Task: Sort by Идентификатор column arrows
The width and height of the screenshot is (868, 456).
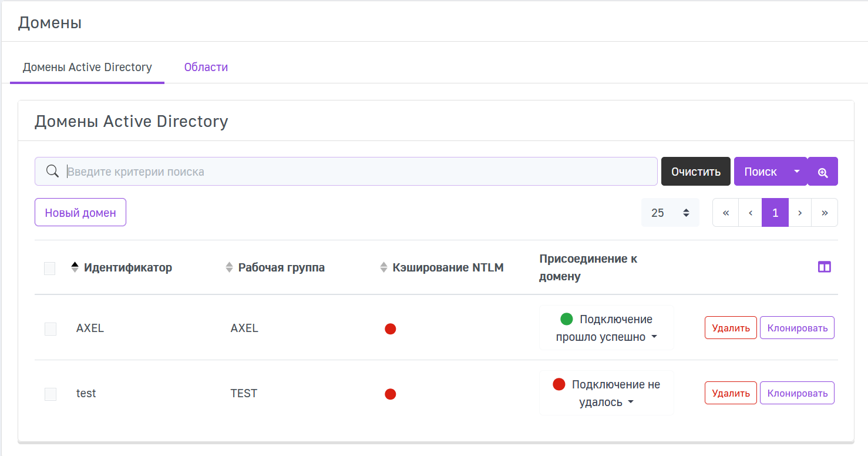Action: [x=75, y=267]
